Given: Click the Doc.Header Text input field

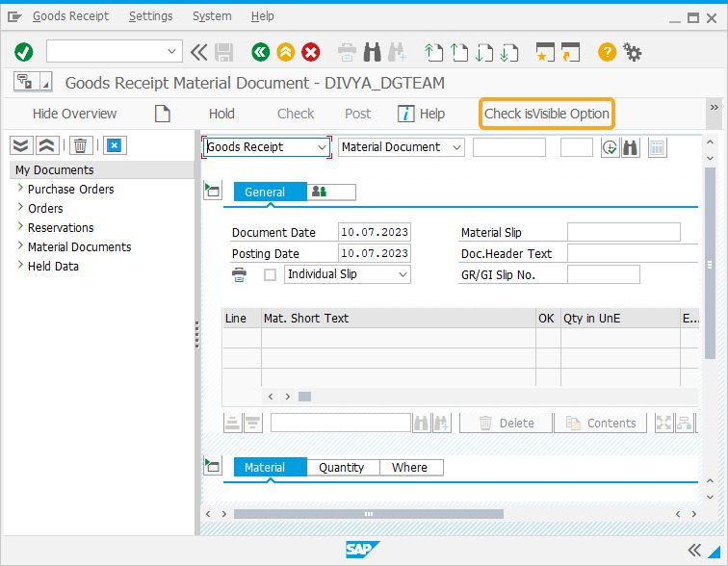Looking at the screenshot, I should click(633, 253).
